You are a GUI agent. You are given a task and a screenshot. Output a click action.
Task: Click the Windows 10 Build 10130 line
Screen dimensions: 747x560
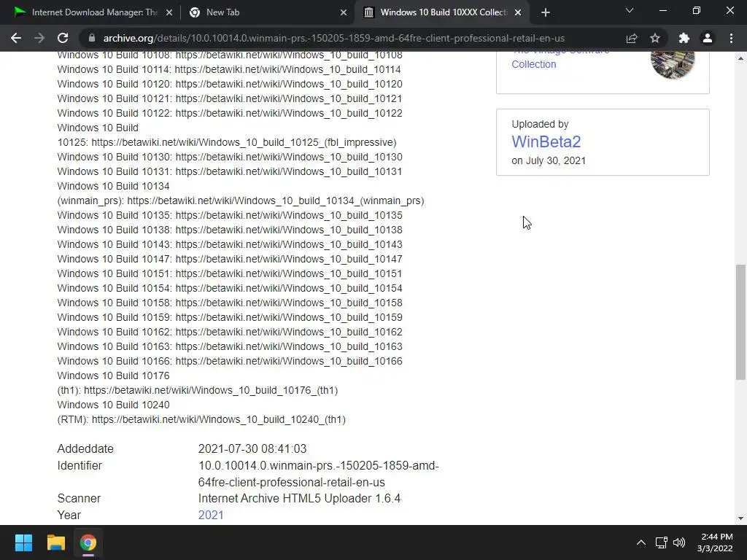click(230, 157)
